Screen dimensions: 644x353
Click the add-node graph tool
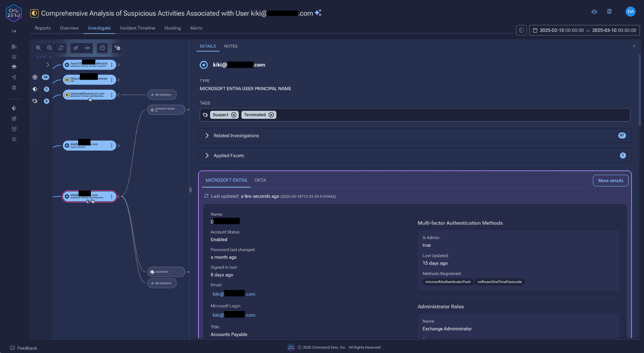click(117, 48)
